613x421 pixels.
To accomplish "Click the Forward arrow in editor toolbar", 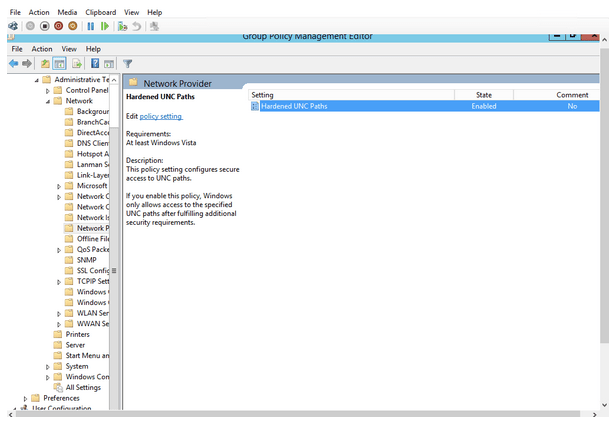I will pos(27,63).
